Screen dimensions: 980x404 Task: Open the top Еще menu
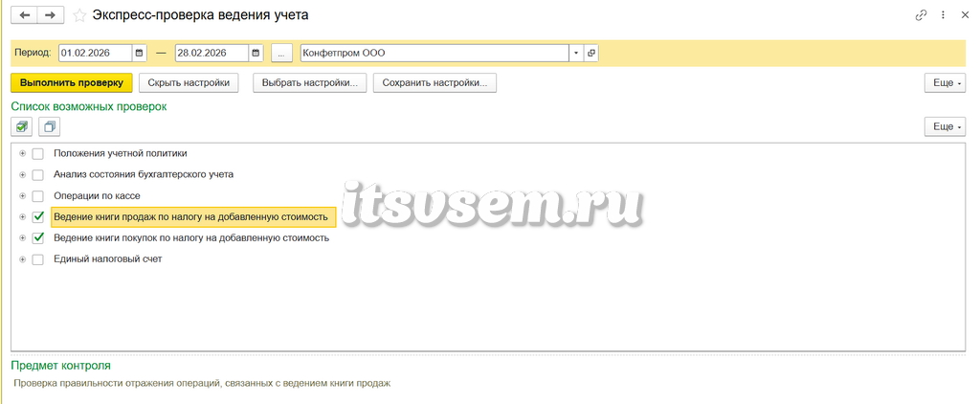click(x=946, y=82)
